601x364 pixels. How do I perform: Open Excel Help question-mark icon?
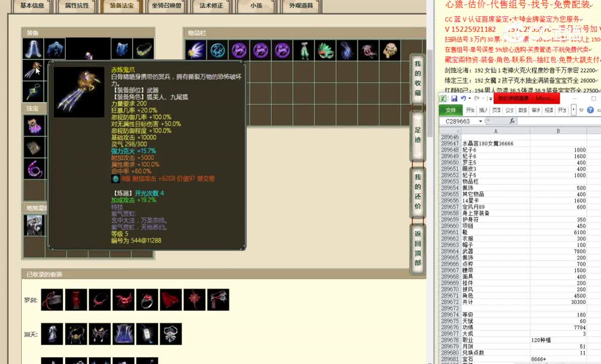coord(590,110)
